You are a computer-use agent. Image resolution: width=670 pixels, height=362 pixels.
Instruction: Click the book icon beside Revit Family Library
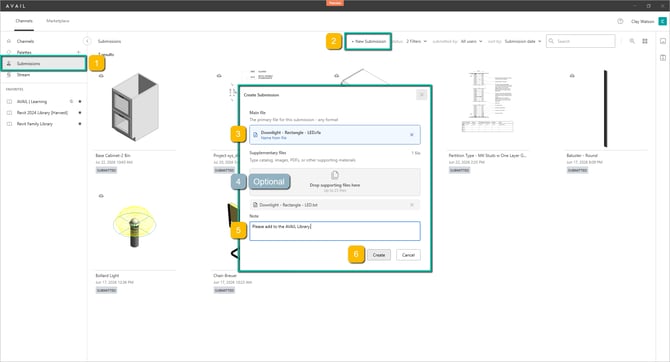tap(9, 124)
